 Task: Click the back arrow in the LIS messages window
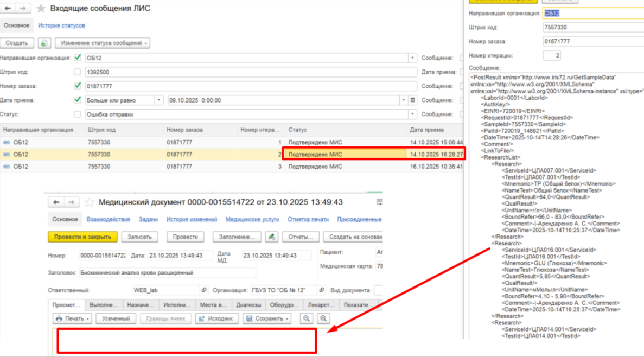[8, 9]
